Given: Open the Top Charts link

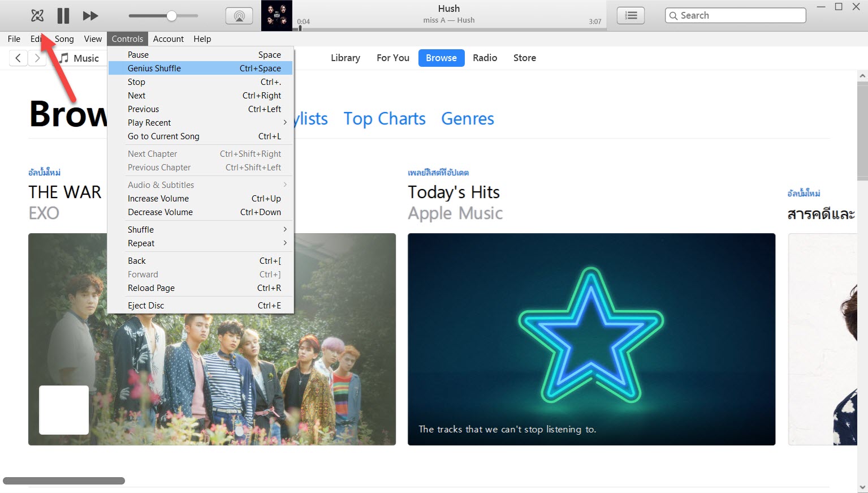Looking at the screenshot, I should click(384, 118).
